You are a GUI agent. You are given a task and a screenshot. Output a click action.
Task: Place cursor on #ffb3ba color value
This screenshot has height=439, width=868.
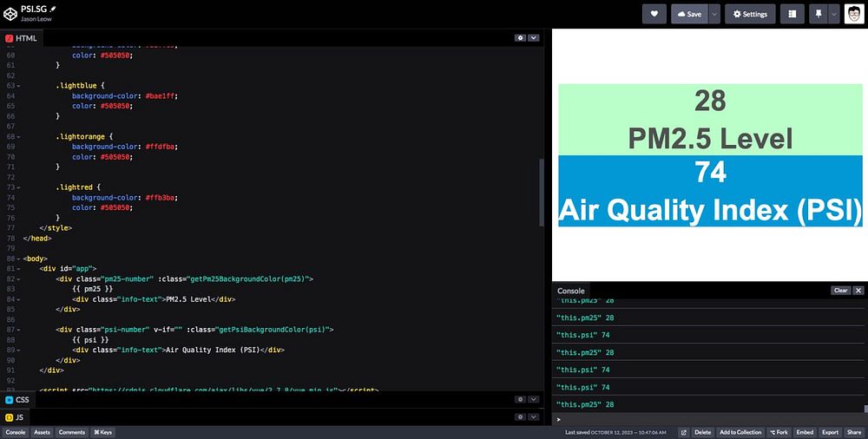[161, 198]
